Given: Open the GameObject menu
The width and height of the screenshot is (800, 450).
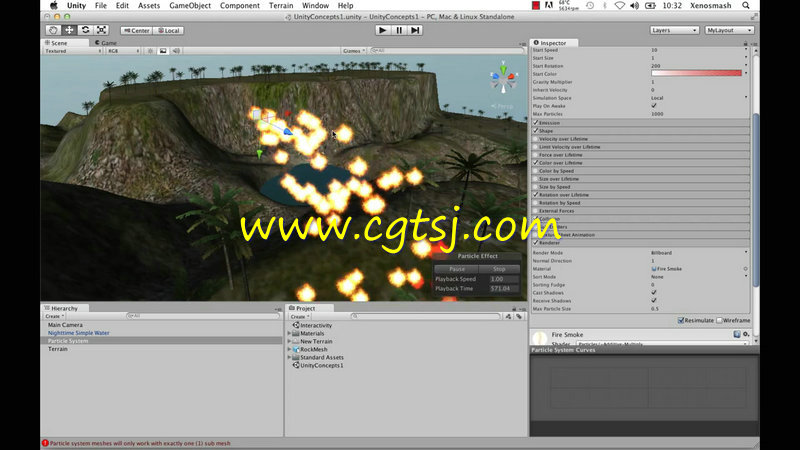Looking at the screenshot, I should [190, 6].
